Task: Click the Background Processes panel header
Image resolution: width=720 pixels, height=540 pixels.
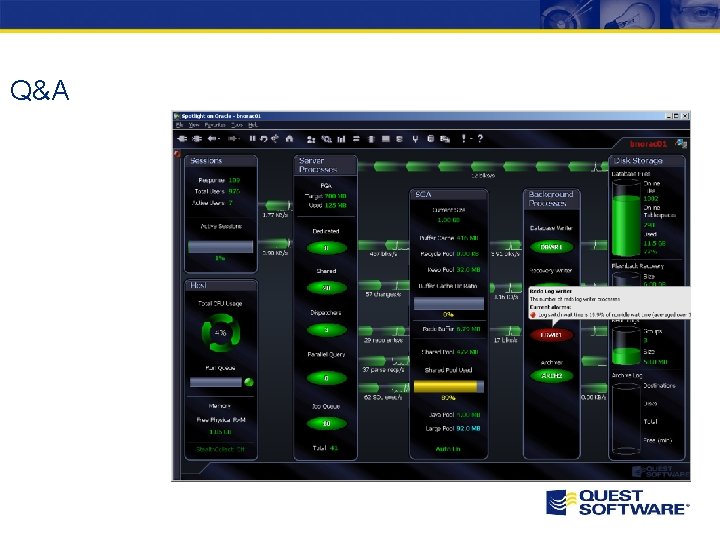Action: tap(551, 198)
